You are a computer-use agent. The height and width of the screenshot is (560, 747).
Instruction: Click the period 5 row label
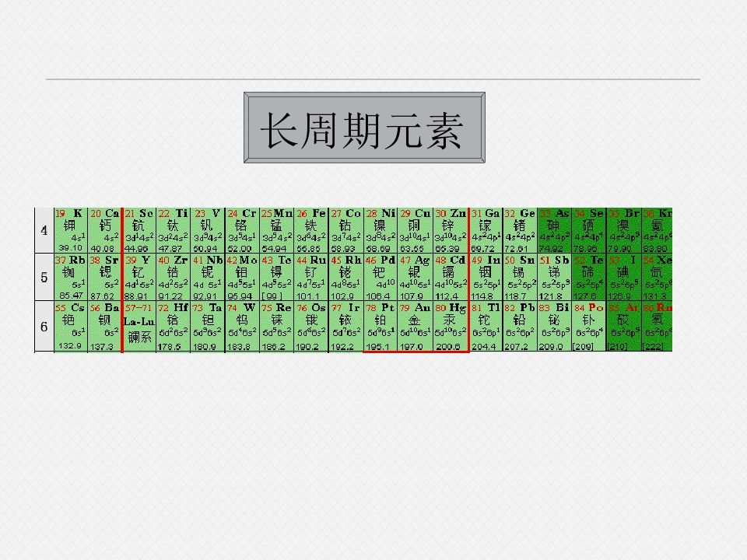tap(44, 277)
